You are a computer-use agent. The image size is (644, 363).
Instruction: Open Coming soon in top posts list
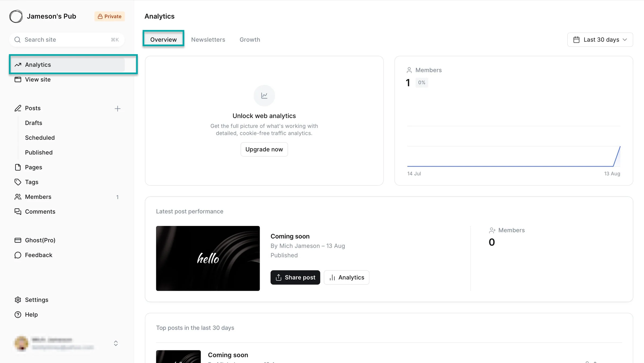click(228, 355)
